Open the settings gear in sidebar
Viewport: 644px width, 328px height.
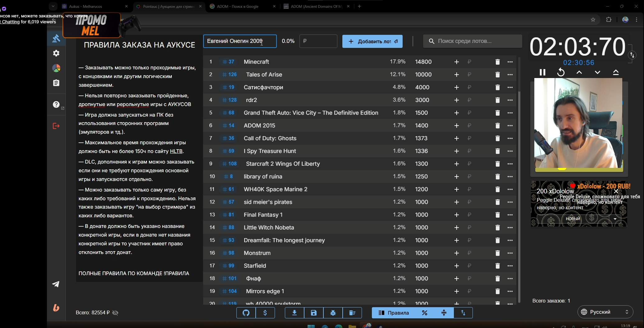[56, 53]
